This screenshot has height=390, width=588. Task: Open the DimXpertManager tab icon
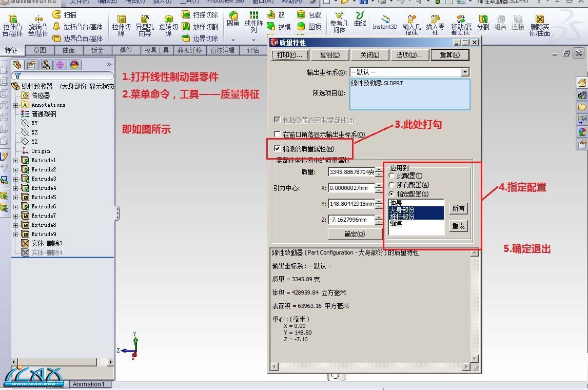click(60, 65)
